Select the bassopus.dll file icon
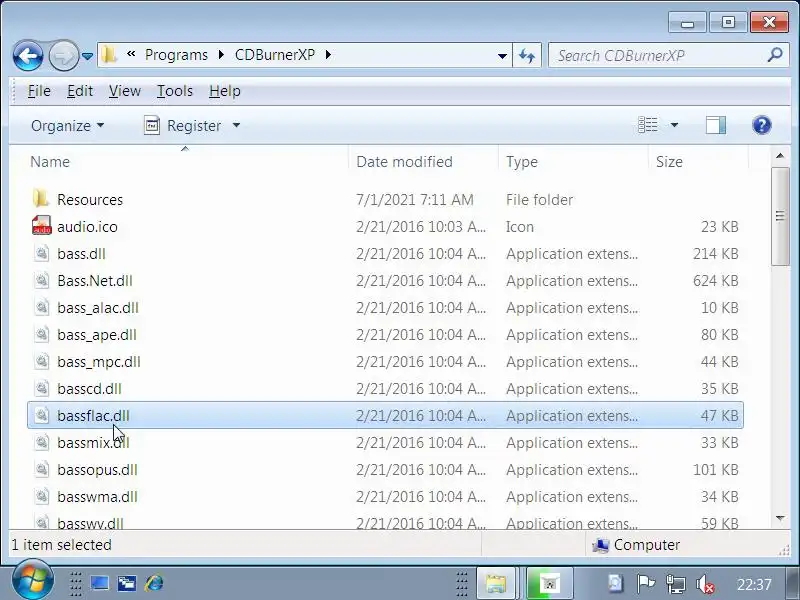Image resolution: width=800 pixels, height=600 pixels. click(x=42, y=469)
